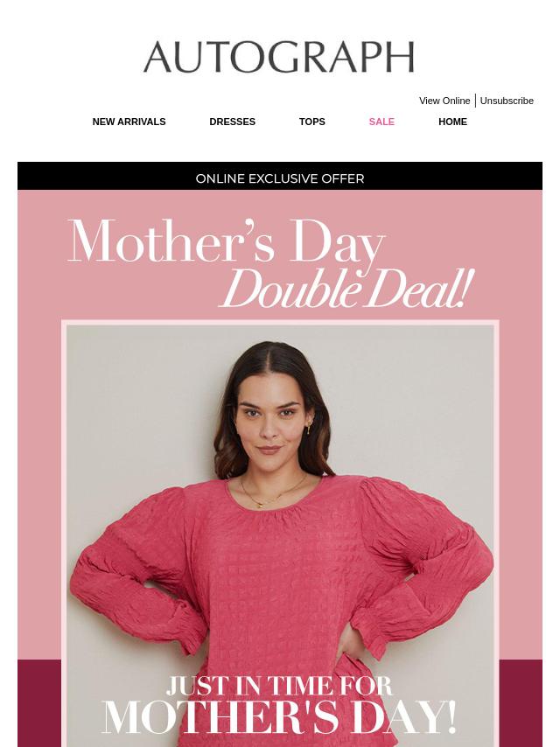Click the "JUST IN TIME FOR" caption
The image size is (560, 747).
(x=279, y=687)
